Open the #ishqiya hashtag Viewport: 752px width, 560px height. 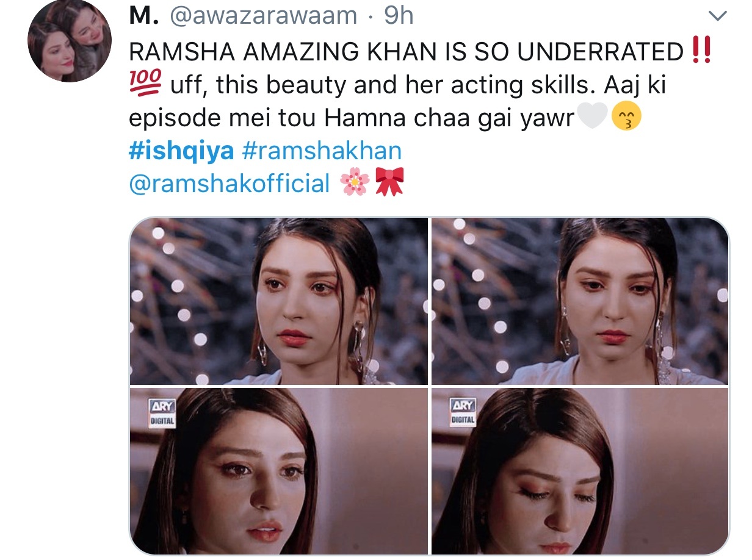181,151
